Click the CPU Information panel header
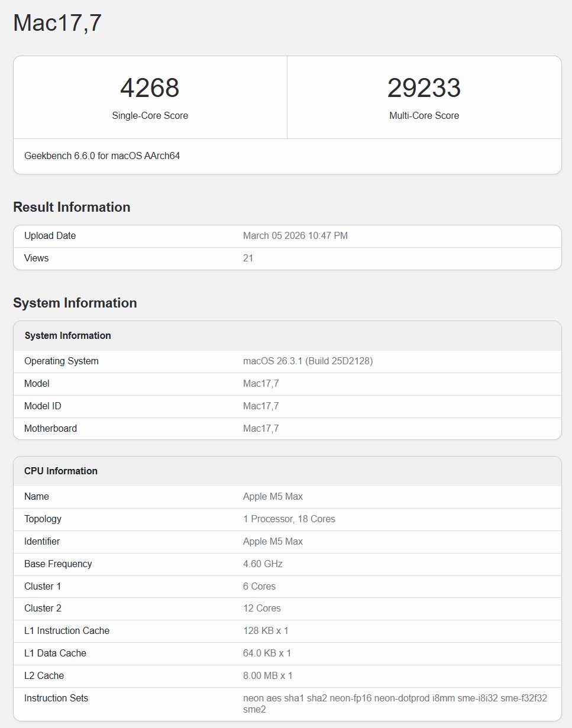The image size is (572, 728). pyautogui.click(x=61, y=471)
